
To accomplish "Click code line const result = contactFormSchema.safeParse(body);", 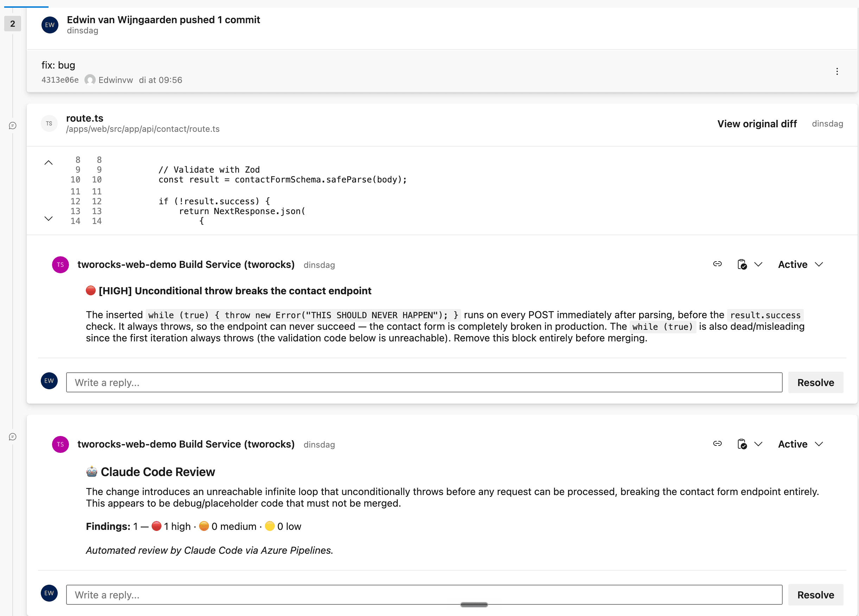I will (282, 179).
